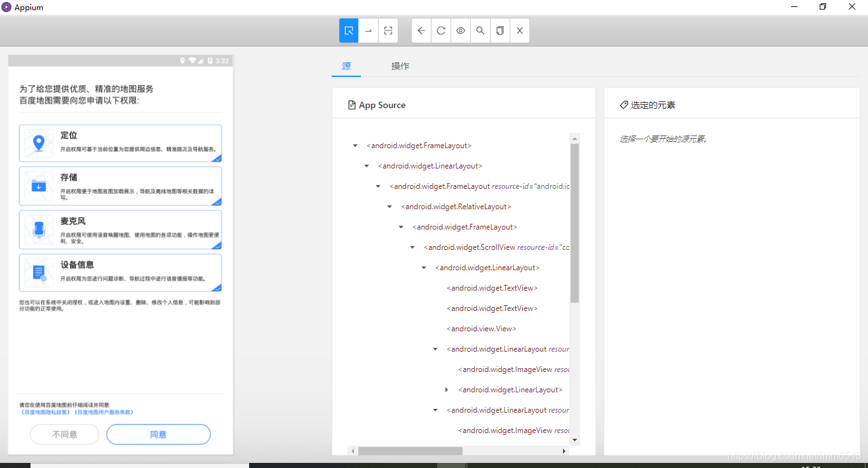Activate the Select Elements tool

click(349, 31)
